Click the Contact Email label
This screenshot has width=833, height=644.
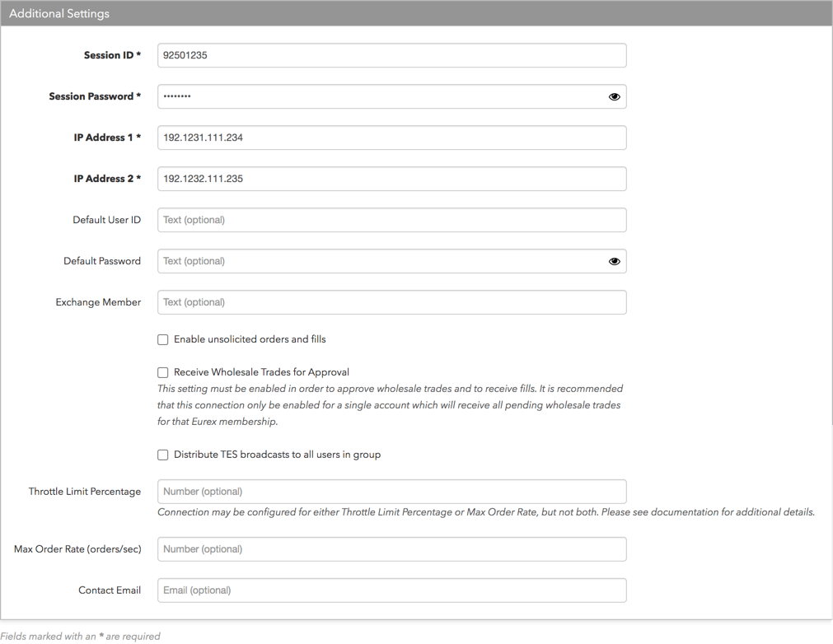(x=110, y=590)
